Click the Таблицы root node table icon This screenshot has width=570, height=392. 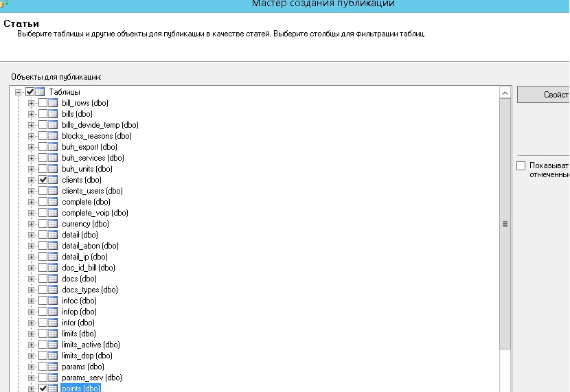pos(40,92)
